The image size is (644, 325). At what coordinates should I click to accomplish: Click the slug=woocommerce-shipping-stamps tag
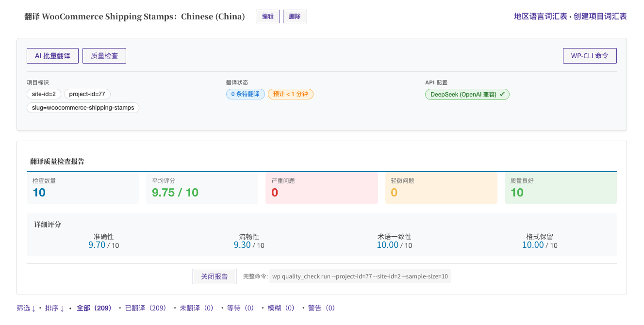click(83, 108)
